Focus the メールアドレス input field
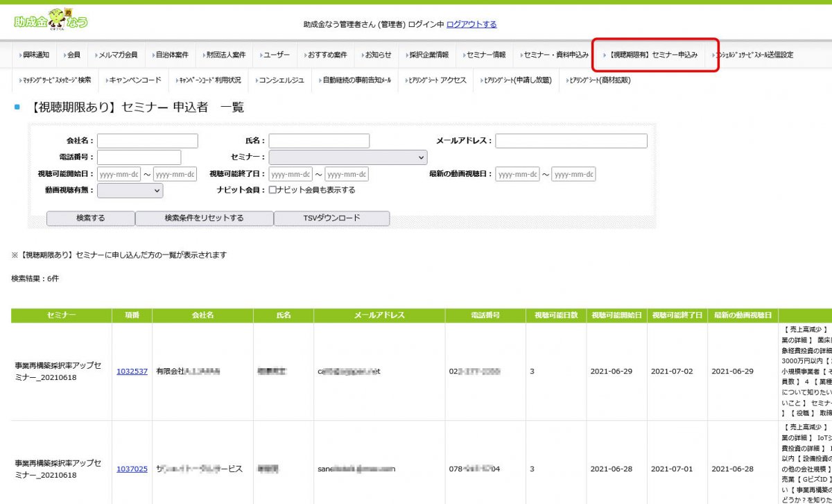Viewport: 832px width, 504px height. click(571, 141)
